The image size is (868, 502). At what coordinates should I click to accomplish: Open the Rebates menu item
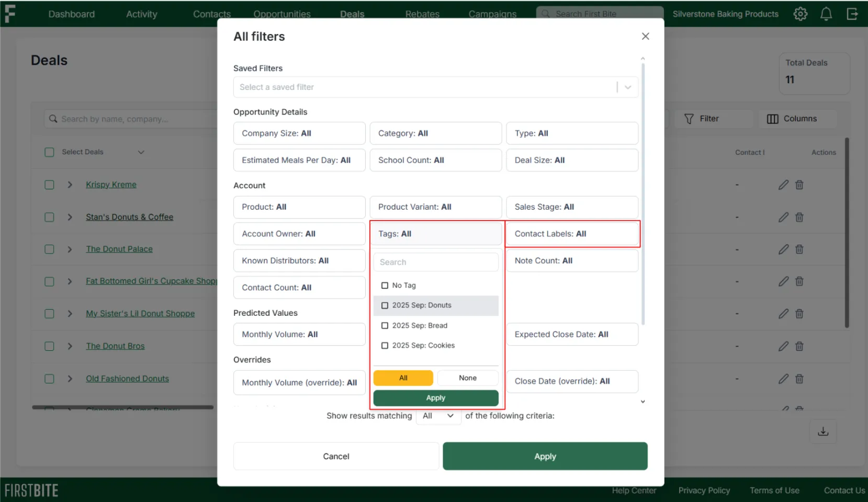(x=422, y=14)
